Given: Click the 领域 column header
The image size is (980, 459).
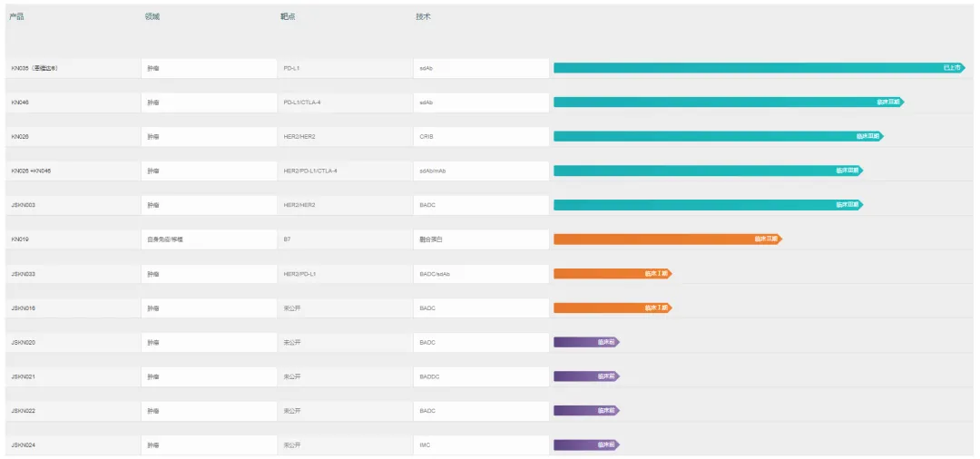Looking at the screenshot, I should tap(152, 16).
